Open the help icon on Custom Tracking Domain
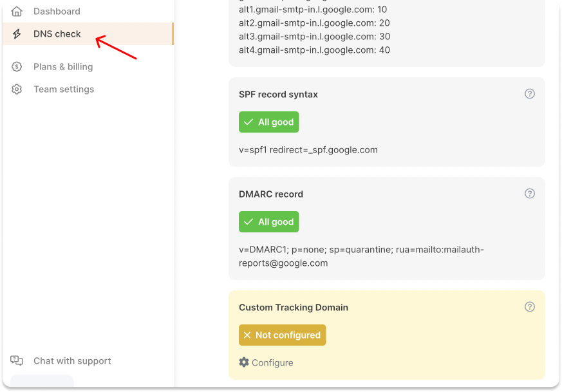 click(x=529, y=306)
